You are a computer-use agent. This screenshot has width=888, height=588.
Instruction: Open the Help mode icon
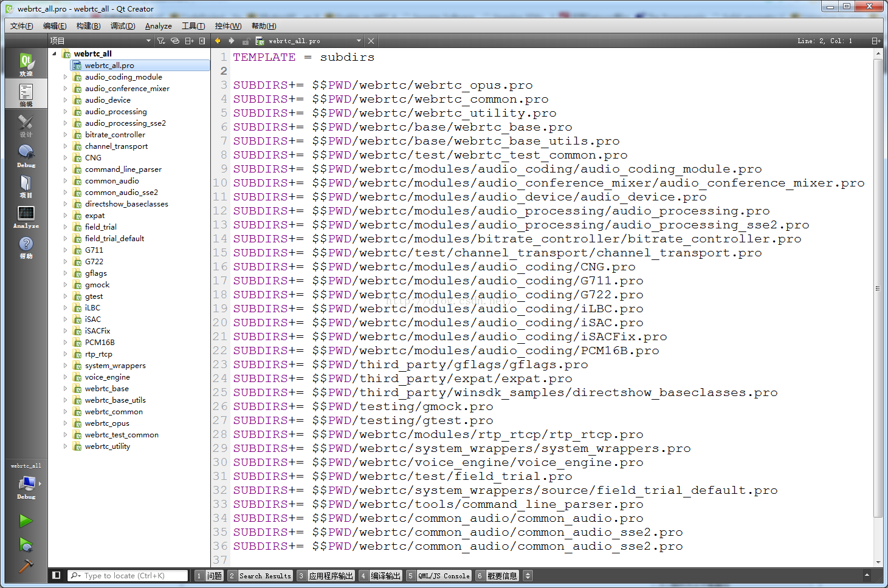tap(26, 246)
